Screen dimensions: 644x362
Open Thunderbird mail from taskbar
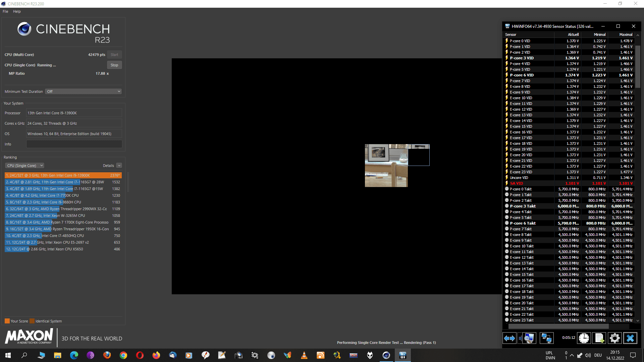pos(173,355)
